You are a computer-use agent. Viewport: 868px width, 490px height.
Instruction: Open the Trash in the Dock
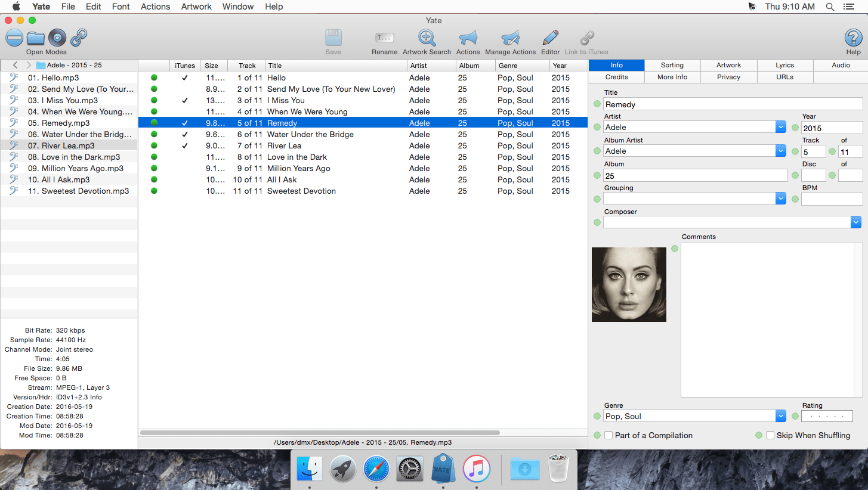(558, 469)
